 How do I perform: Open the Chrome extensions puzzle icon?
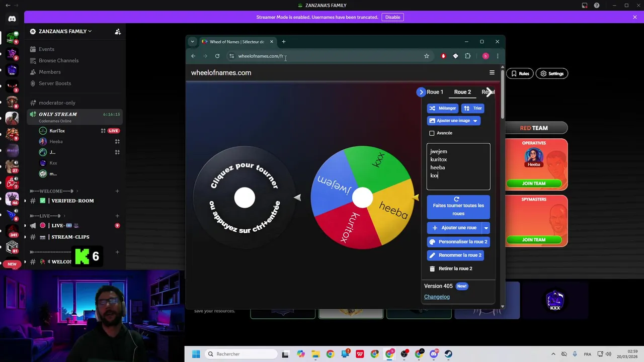click(x=467, y=56)
